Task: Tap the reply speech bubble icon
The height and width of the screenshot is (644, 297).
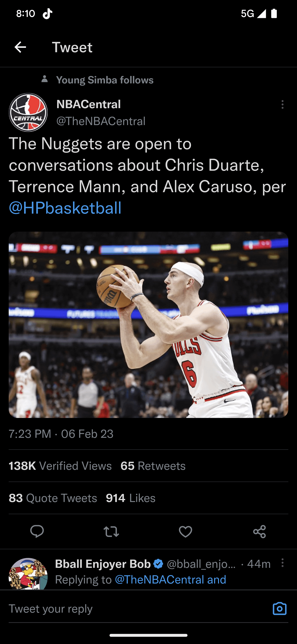Action: click(x=37, y=531)
